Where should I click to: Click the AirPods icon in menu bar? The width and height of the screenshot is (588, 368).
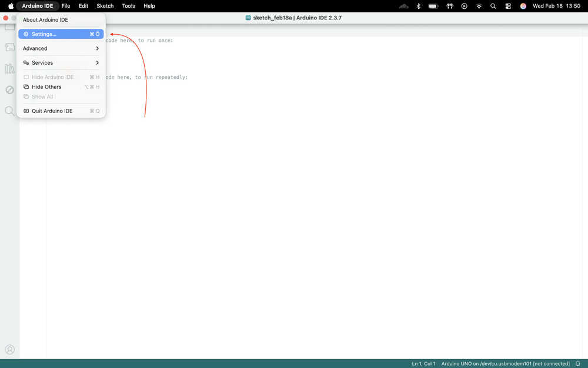coord(450,6)
